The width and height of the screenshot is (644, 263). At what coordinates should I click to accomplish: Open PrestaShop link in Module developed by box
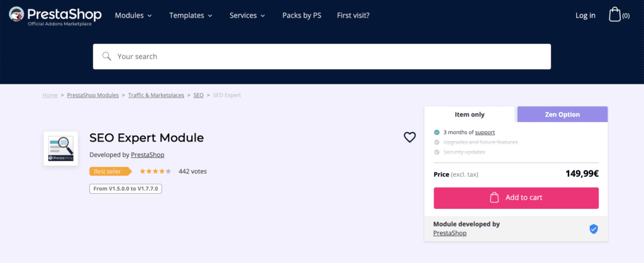(x=450, y=233)
